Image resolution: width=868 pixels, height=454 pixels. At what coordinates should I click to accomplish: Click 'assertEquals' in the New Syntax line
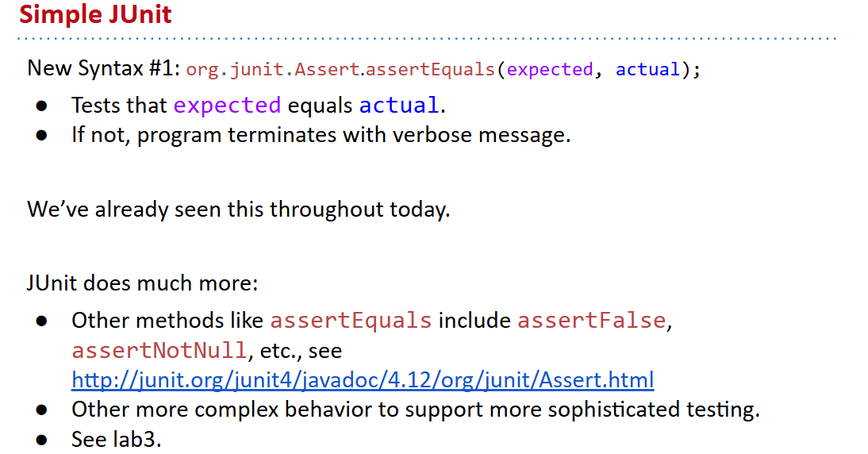coord(430,70)
